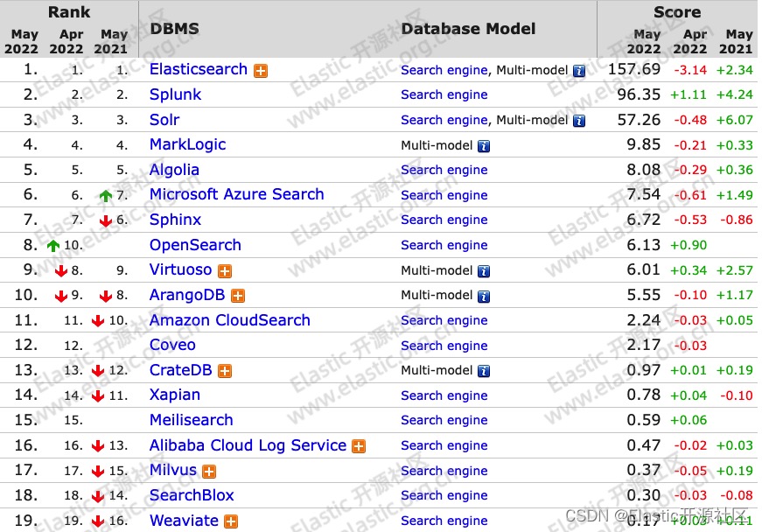Click the orange plus icon next to Weaviate
762x532 pixels.
coord(231,521)
